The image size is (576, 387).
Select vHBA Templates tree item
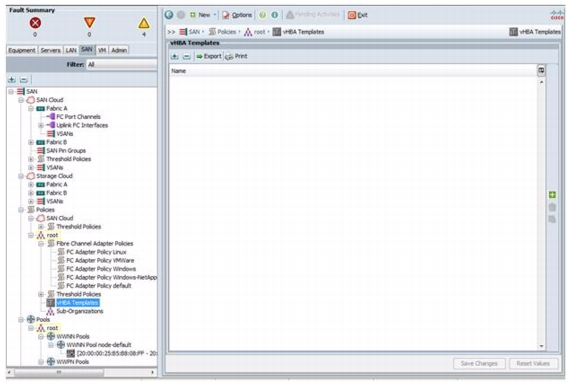(x=78, y=303)
